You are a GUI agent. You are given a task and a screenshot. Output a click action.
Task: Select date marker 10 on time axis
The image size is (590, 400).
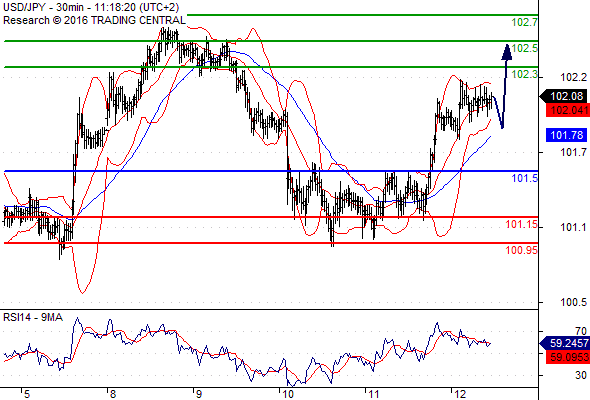[x=288, y=394]
